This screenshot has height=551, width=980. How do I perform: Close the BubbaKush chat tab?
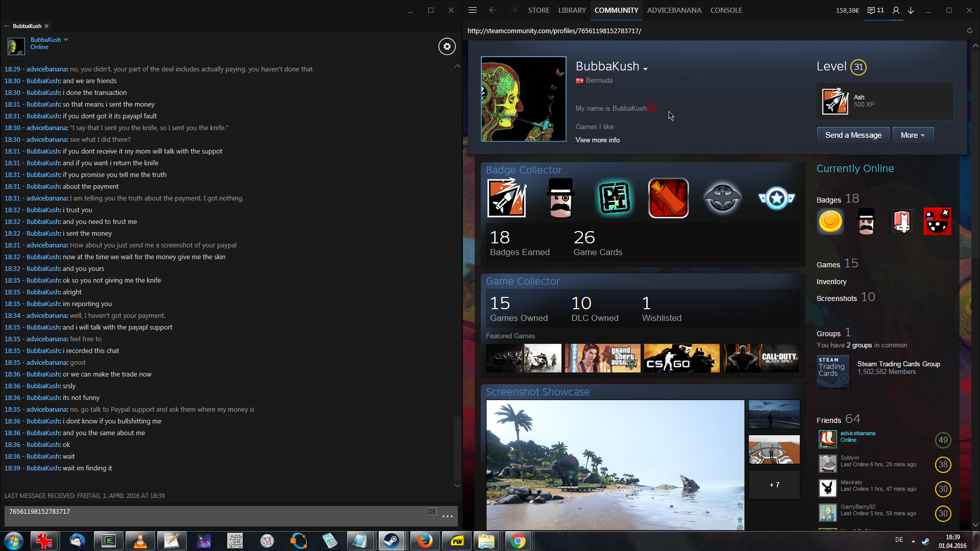click(46, 26)
